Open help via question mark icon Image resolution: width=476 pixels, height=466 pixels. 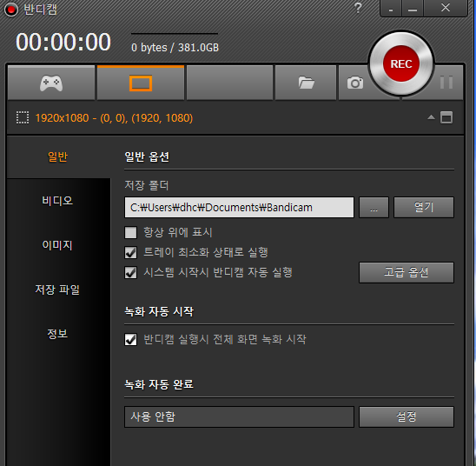[358, 8]
